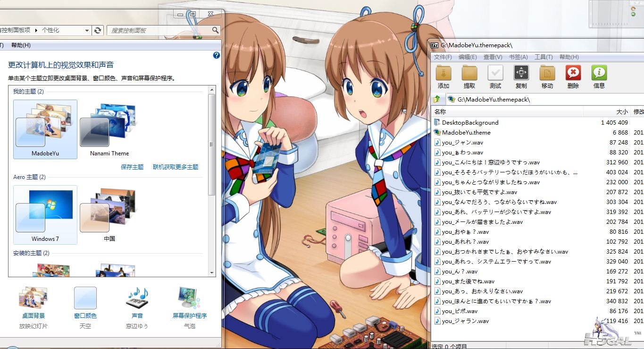Open the 编辑(E) menu in 7-Zip
Viewport: 644px width, 349px height.
point(468,57)
